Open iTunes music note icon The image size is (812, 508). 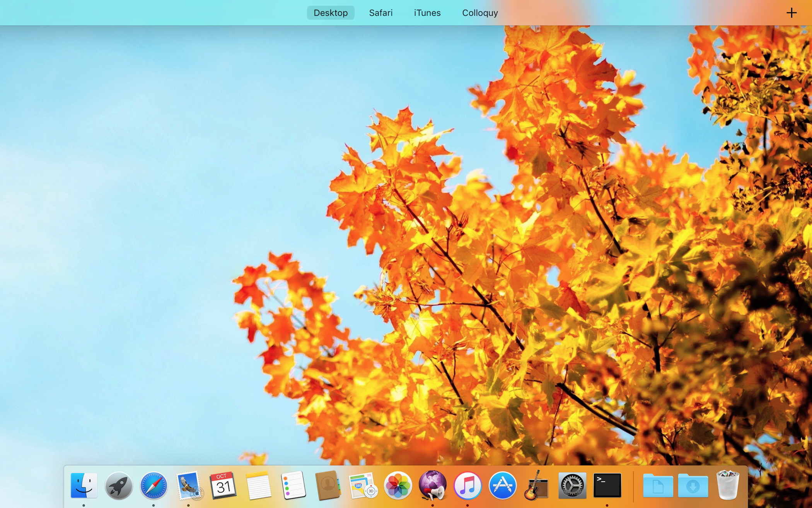467,485
